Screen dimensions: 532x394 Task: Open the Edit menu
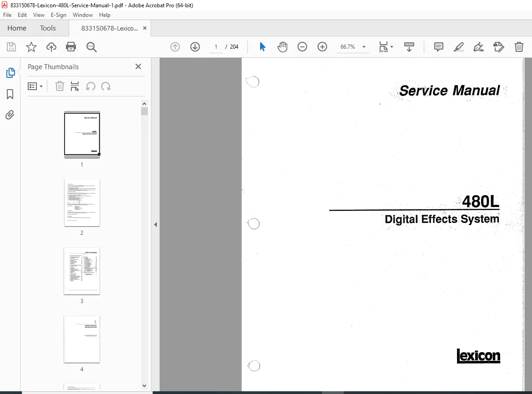(x=22, y=15)
